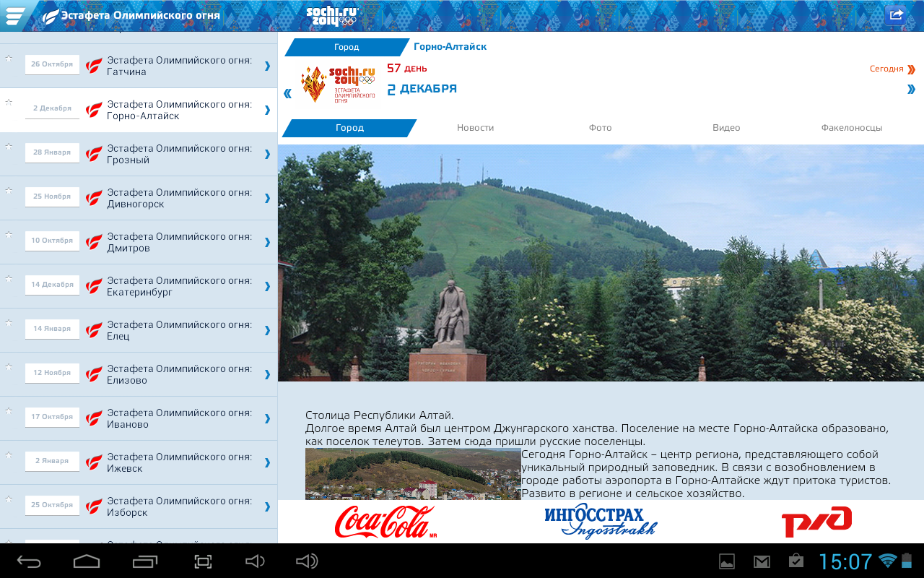The width and height of the screenshot is (924, 578).
Task: Tap the share icon in header
Action: pyautogui.click(x=896, y=15)
